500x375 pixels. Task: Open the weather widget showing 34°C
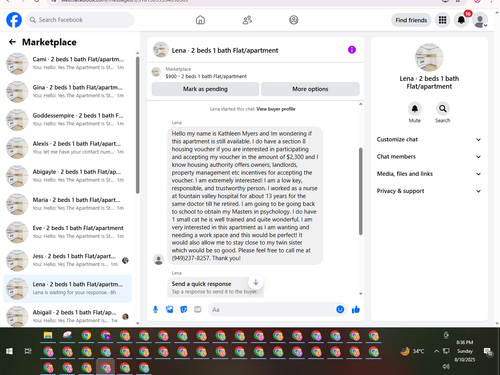(x=413, y=351)
